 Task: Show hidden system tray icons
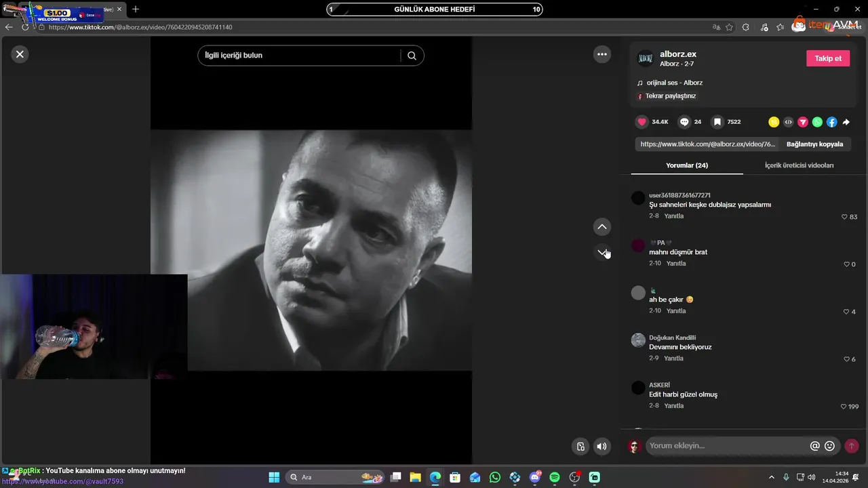click(x=771, y=477)
